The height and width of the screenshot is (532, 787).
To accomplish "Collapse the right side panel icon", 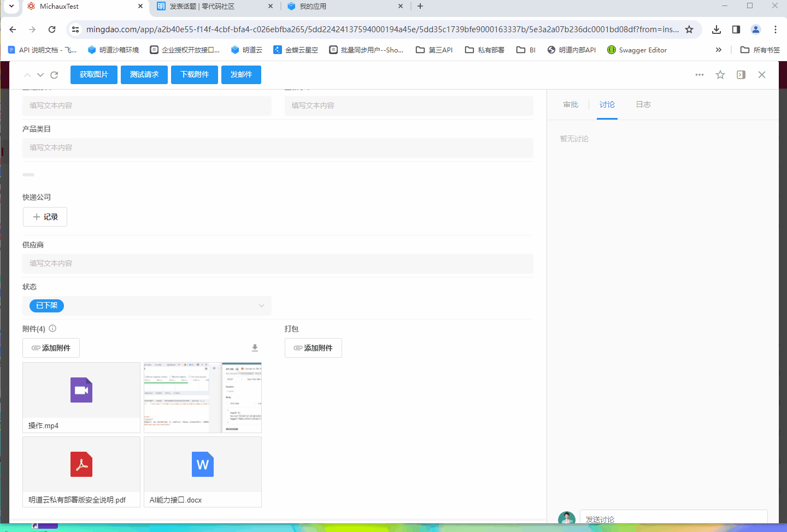I will click(741, 75).
